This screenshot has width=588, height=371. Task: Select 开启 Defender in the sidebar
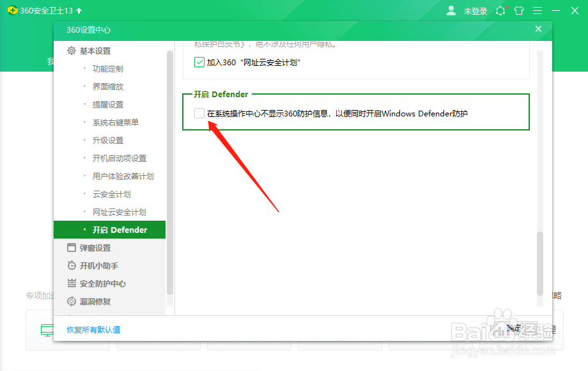pyautogui.click(x=109, y=230)
